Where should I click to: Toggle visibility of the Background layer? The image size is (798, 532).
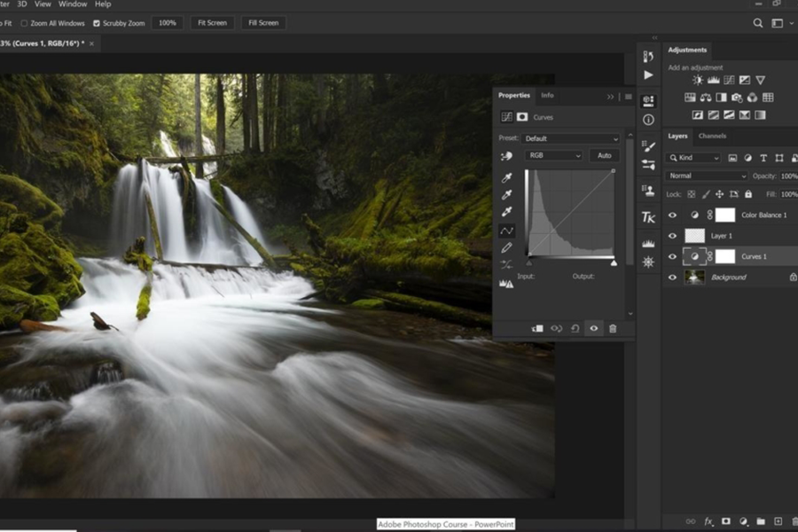coord(672,278)
